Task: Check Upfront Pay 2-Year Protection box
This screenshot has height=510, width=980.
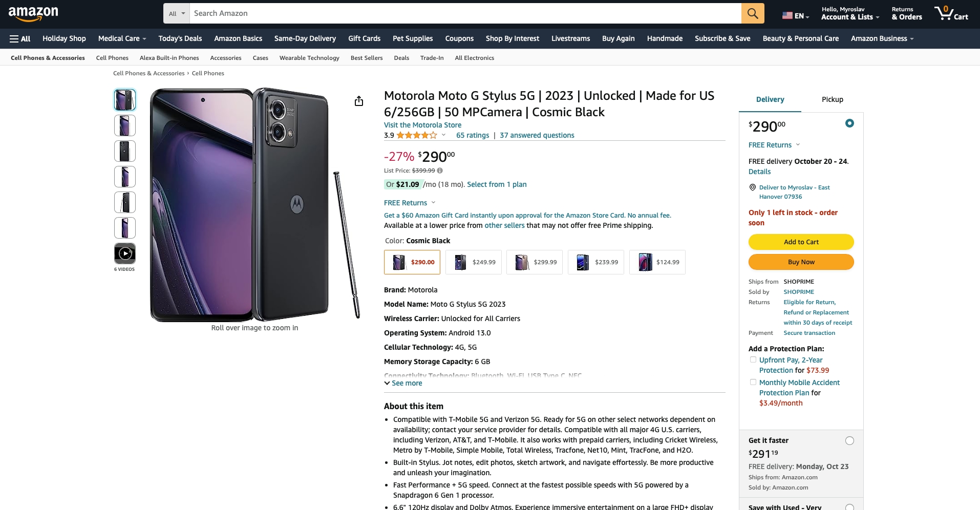Action: [x=753, y=360]
